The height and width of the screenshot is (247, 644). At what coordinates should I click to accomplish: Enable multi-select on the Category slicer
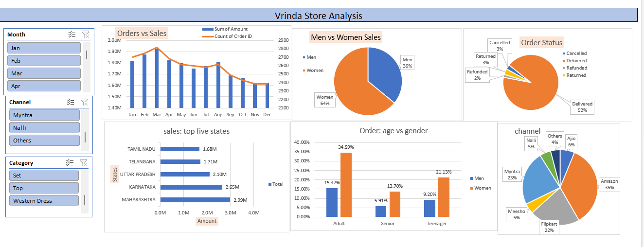pos(71,163)
